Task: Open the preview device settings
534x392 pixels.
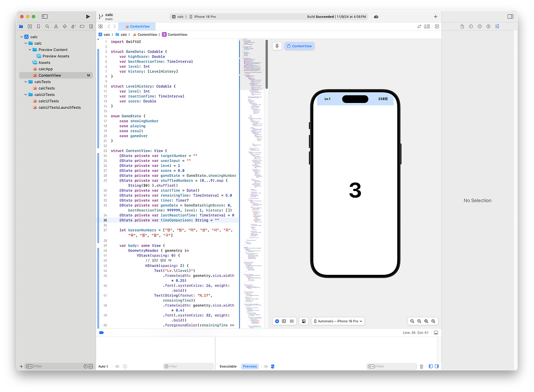Action: (304, 321)
